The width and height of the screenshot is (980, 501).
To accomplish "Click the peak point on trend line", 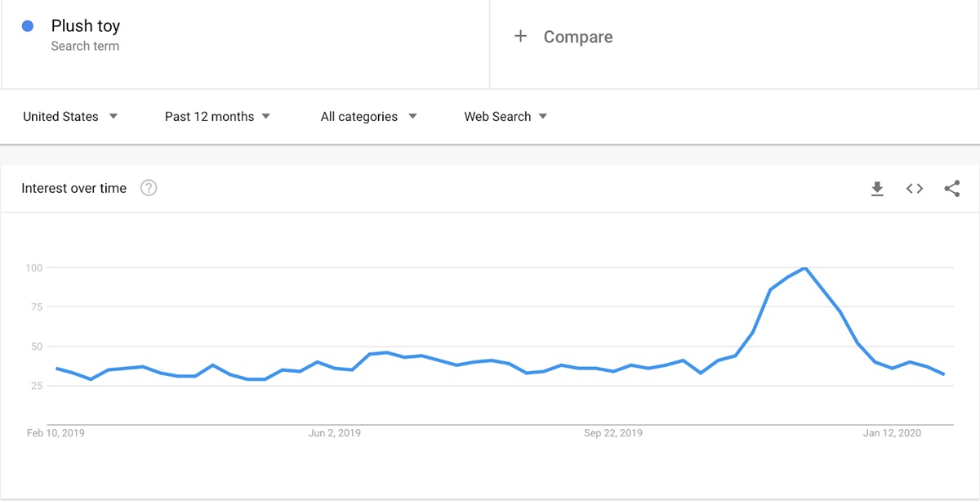I will pos(806,268).
